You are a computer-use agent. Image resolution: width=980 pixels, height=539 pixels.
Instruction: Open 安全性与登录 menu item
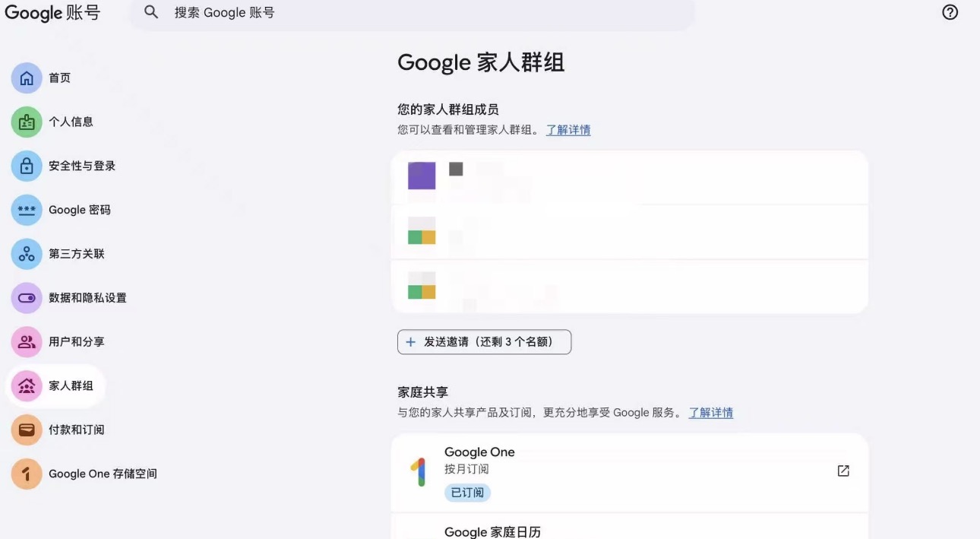point(82,166)
